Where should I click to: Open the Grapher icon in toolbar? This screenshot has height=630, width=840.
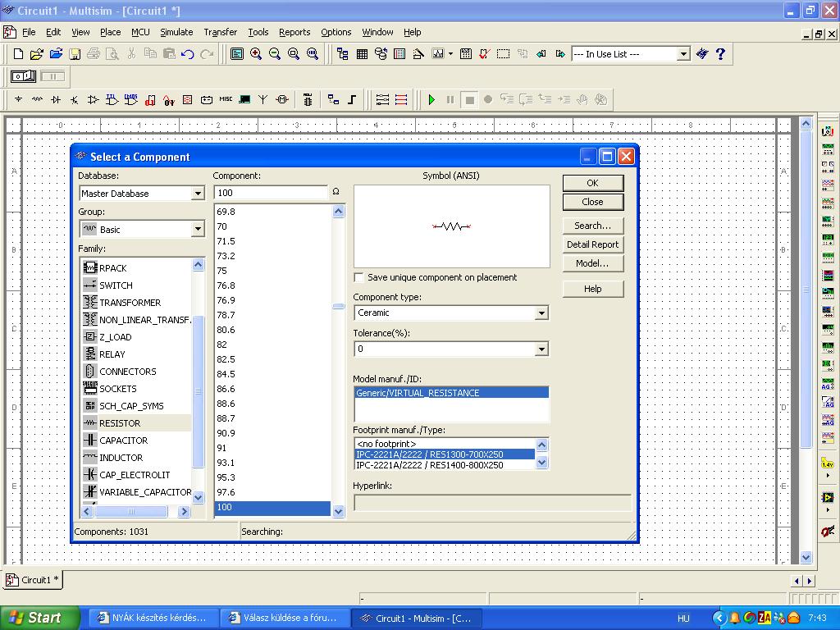438,53
